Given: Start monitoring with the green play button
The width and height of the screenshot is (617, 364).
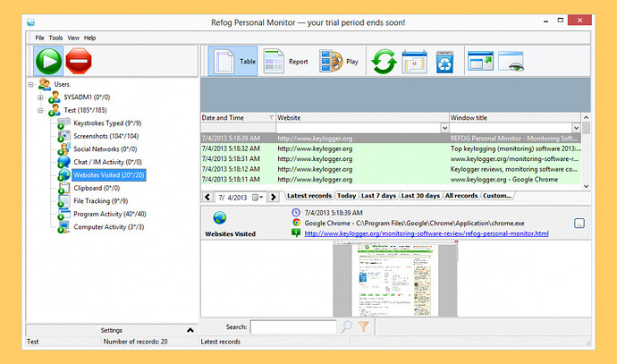Looking at the screenshot, I should click(x=47, y=61).
